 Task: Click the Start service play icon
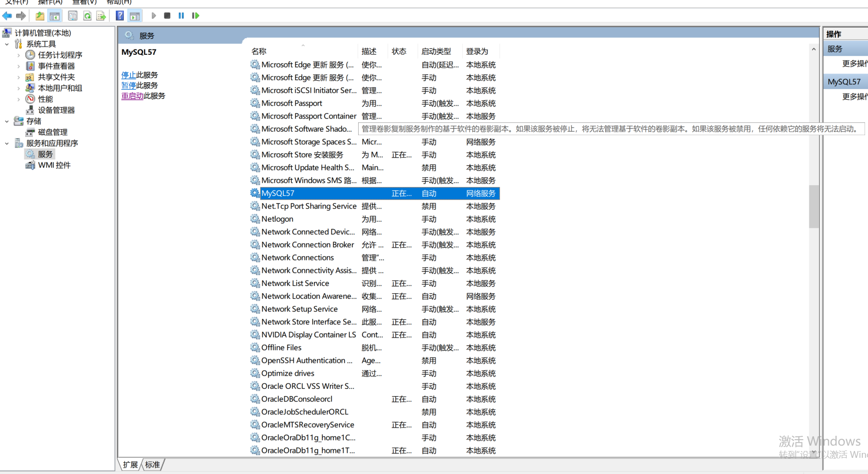pyautogui.click(x=154, y=16)
